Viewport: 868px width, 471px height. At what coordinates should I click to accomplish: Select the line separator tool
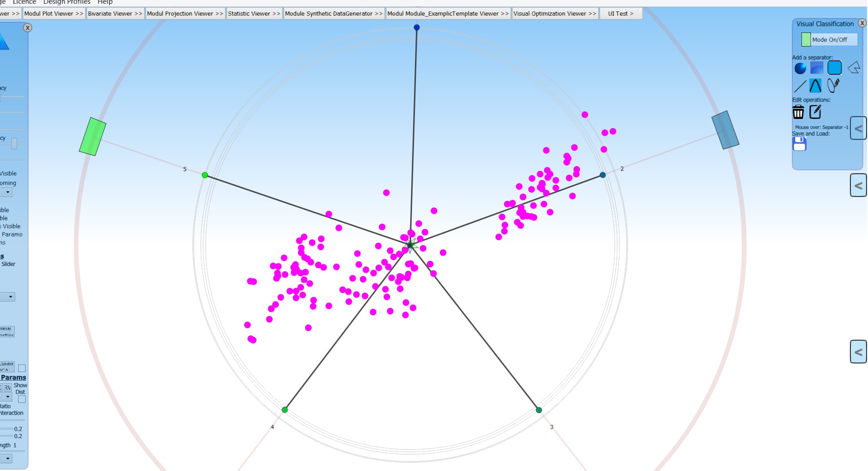pos(800,85)
